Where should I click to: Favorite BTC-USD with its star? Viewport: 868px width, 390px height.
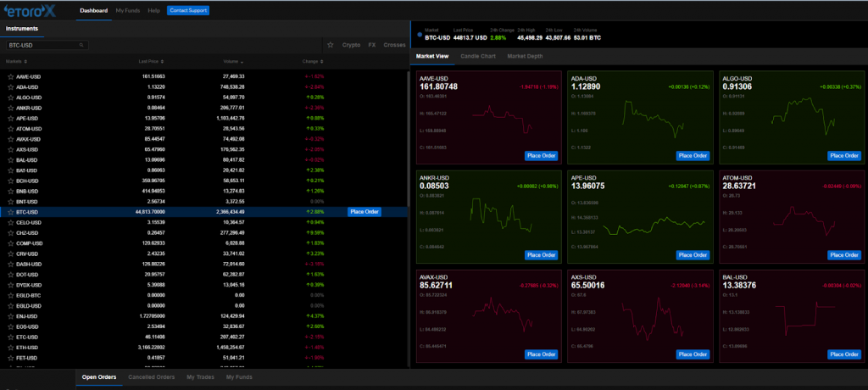pos(10,212)
